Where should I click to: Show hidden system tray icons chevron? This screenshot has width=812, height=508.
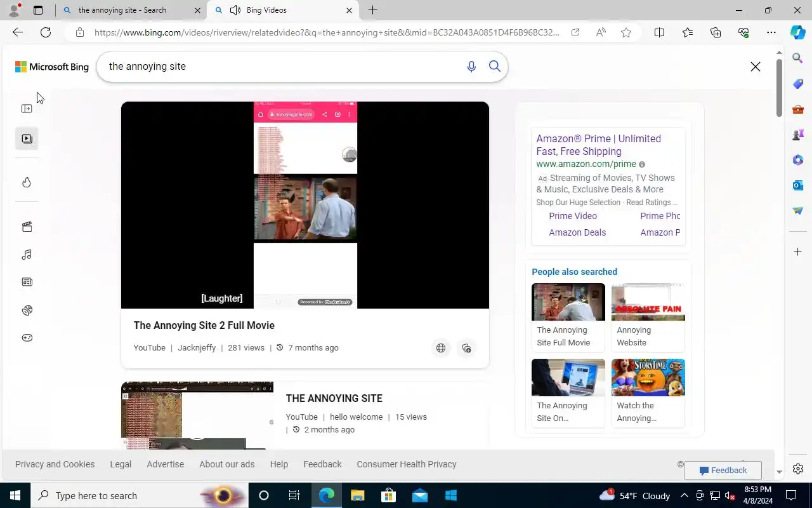[684, 495]
